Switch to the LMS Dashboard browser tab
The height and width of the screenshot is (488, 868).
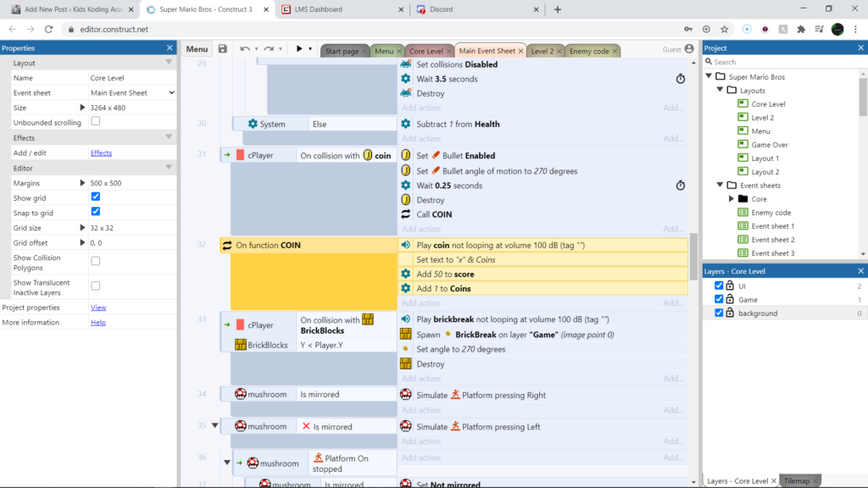[x=342, y=9]
